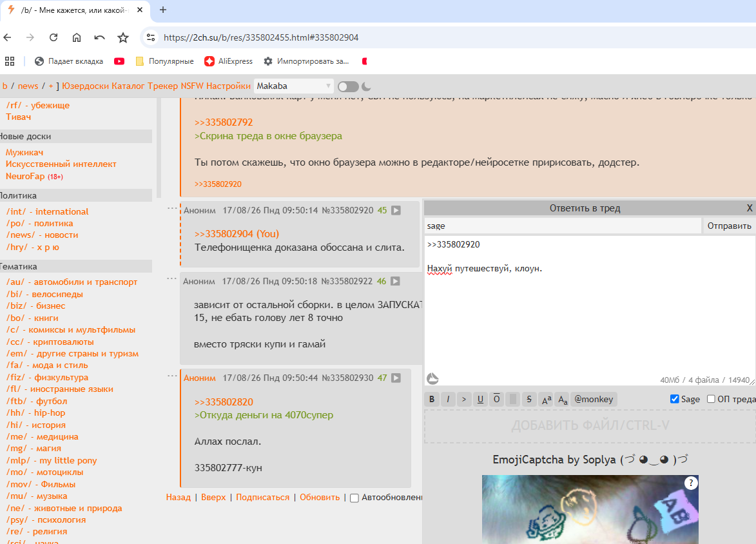Insert greentext quote with > button
Screen dimensions: 756x544
464,400
